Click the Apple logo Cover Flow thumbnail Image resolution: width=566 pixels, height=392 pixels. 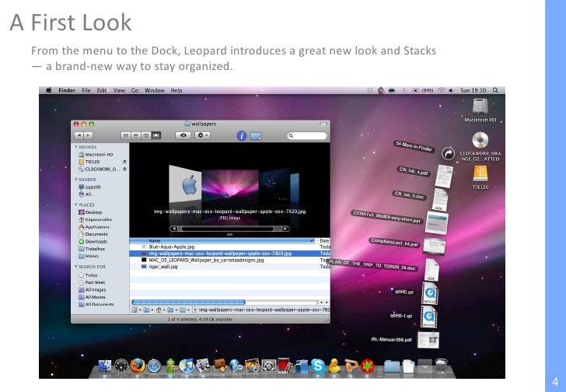(185, 184)
